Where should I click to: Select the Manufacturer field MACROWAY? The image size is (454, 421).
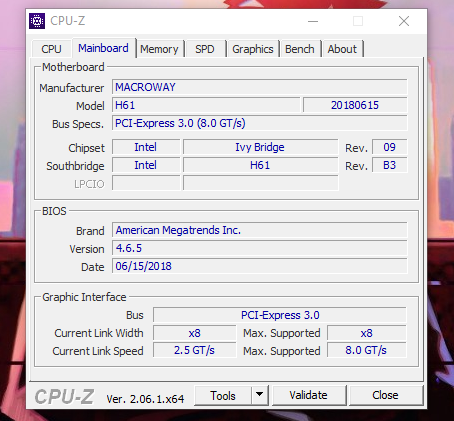pyautogui.click(x=260, y=87)
